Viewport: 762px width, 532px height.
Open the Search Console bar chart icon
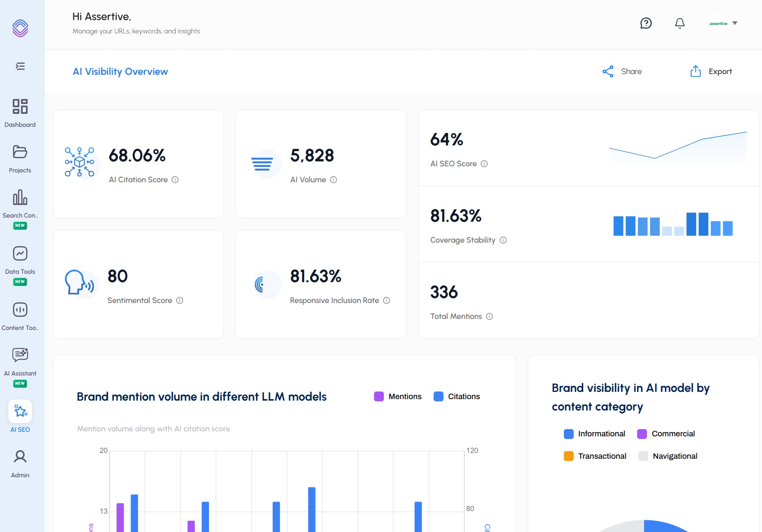[20, 197]
